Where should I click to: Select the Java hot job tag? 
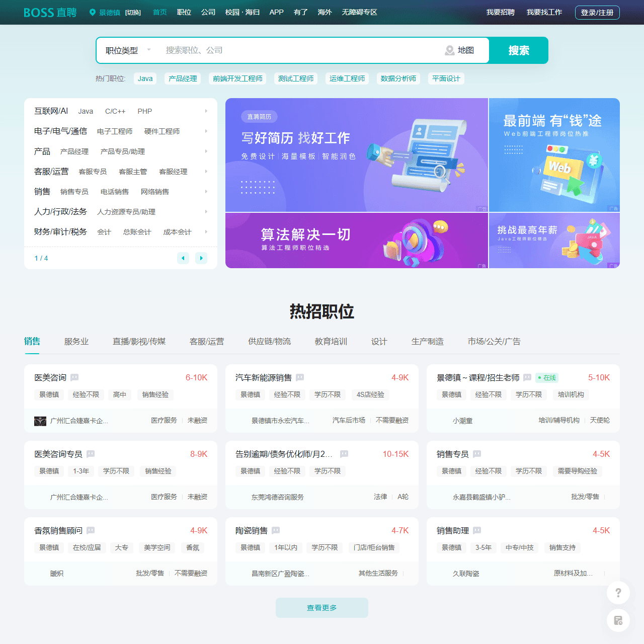[145, 78]
